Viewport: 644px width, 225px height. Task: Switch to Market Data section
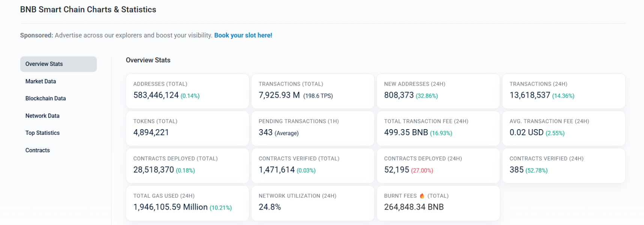[41, 81]
